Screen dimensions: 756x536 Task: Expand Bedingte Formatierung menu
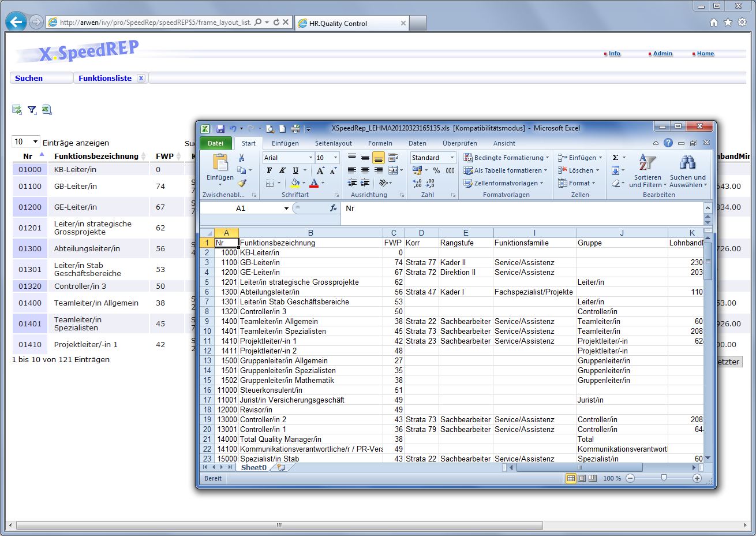pyautogui.click(x=506, y=158)
